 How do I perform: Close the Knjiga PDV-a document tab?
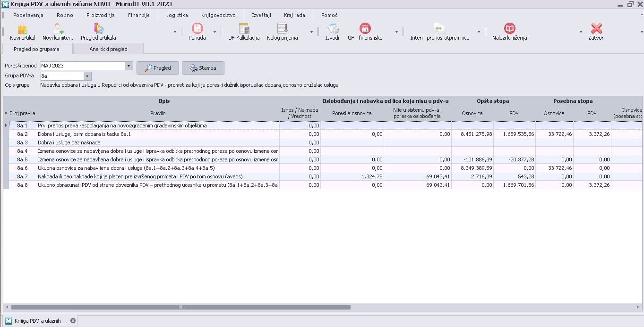[x=73, y=321]
